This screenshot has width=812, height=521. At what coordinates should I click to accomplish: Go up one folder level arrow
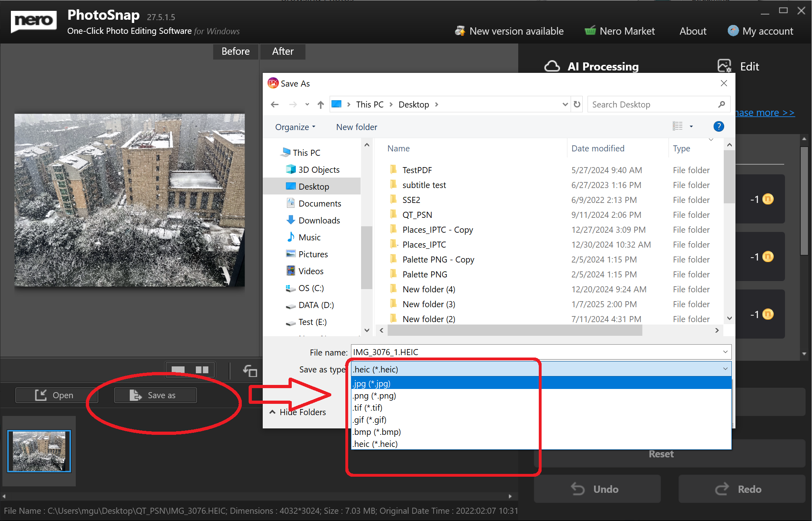coord(320,105)
